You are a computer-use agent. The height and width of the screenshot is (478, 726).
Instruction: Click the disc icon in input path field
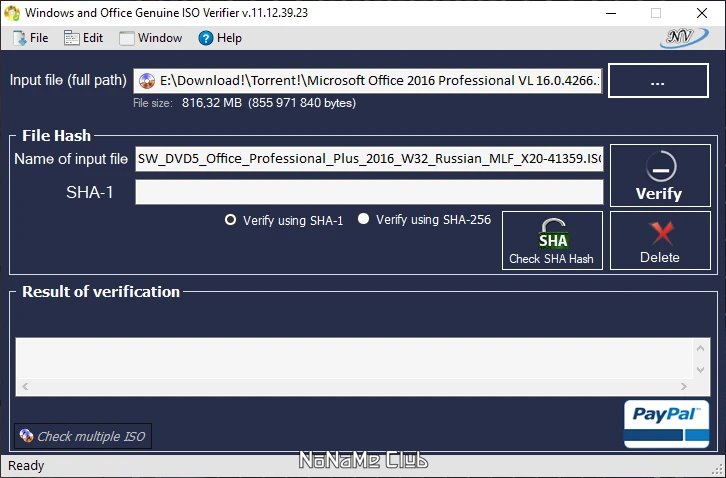click(x=147, y=81)
